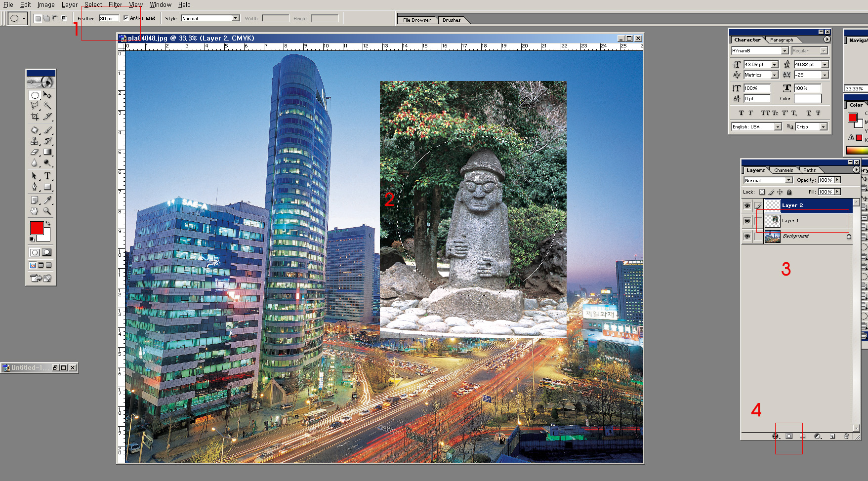Click the red foreground color swatch in toolbox
Viewport: 868px width, 481px height.
point(37,228)
